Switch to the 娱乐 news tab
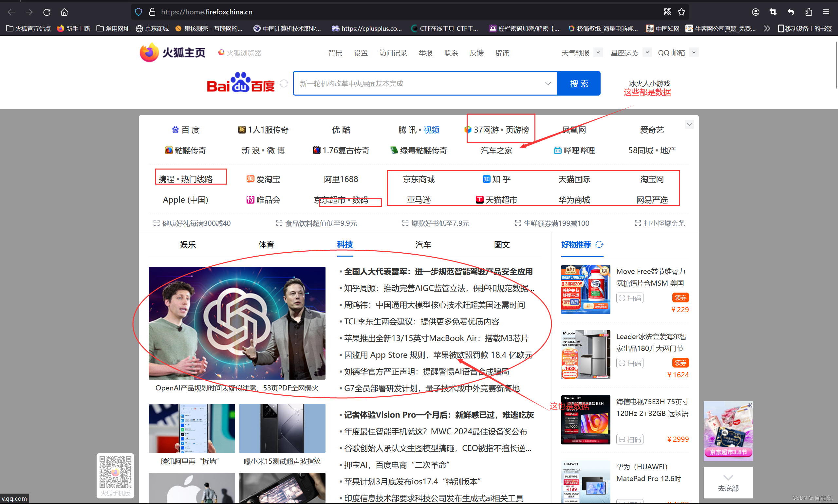The height and width of the screenshot is (504, 838). (x=188, y=244)
